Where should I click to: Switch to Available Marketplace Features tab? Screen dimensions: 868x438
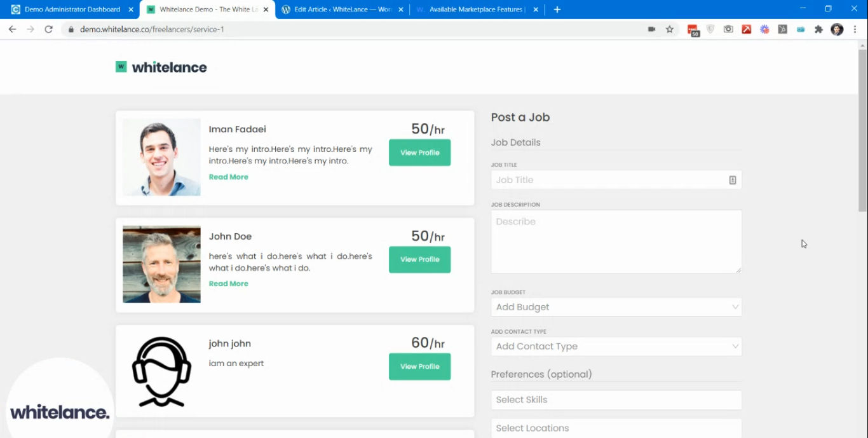point(477,10)
